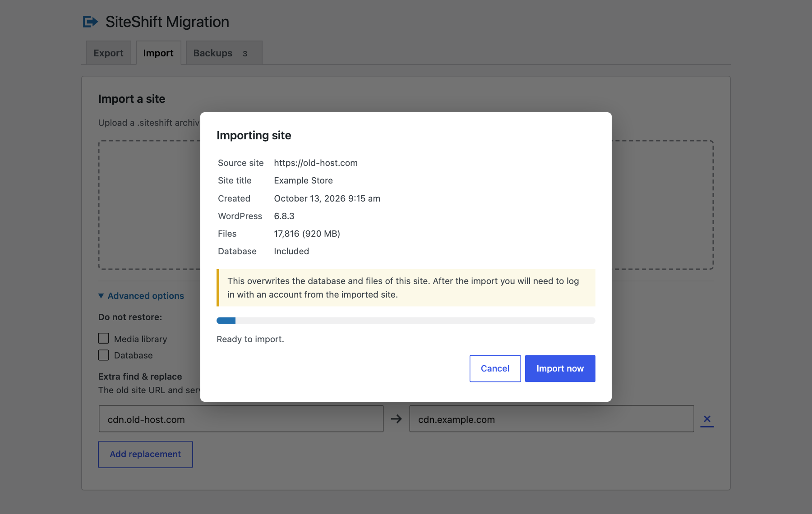
Task: Click the Example Store site title
Action: (303, 180)
